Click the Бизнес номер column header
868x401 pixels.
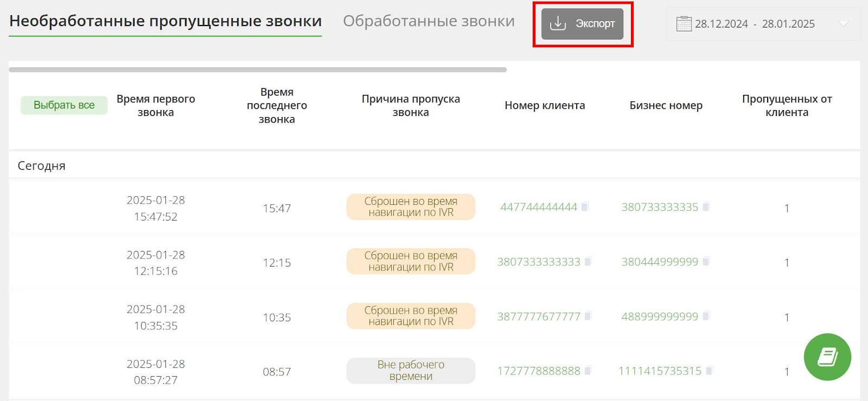pyautogui.click(x=666, y=106)
